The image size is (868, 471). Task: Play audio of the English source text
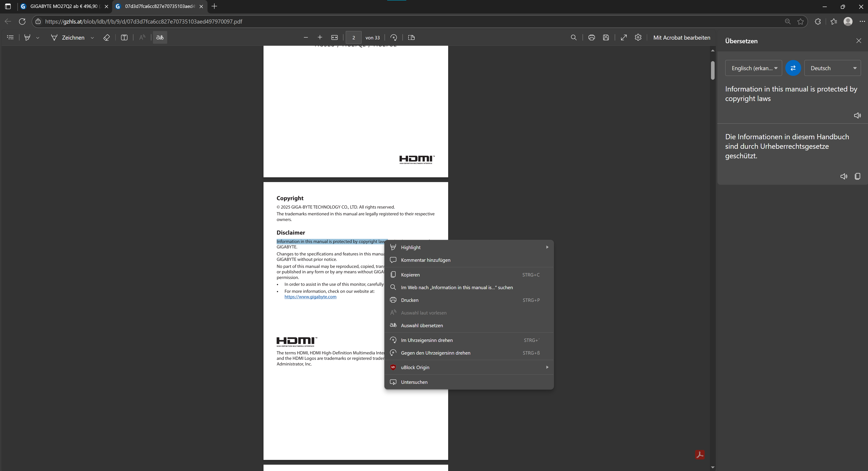click(857, 115)
